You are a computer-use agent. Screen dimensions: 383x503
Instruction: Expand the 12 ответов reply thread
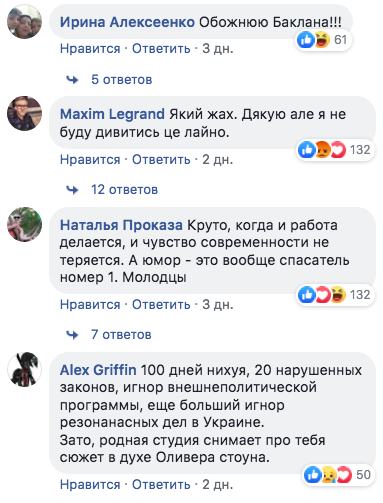[124, 190]
